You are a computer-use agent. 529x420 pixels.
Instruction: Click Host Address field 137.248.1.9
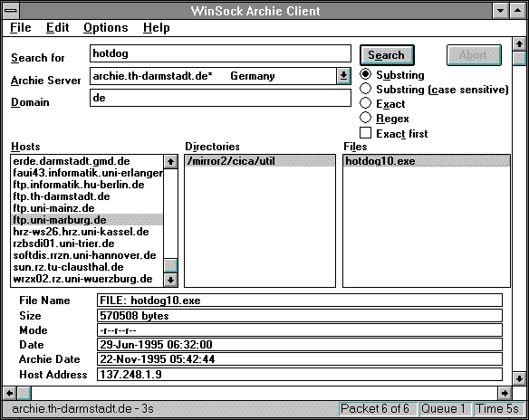point(300,374)
